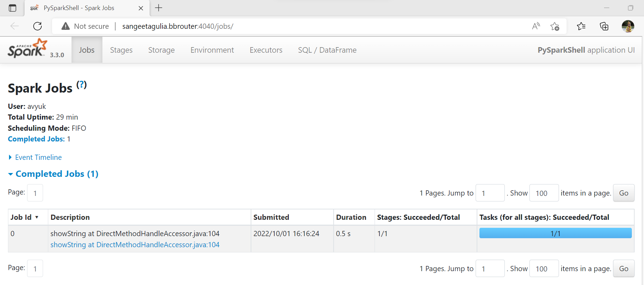Image resolution: width=644 pixels, height=285 pixels.
Task: Go back with the browser back arrow
Action: pos(15,26)
